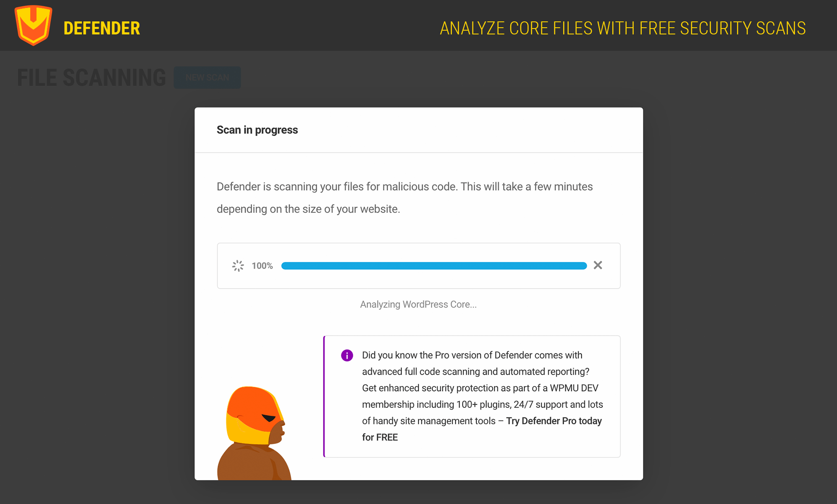The width and height of the screenshot is (837, 504).
Task: Click the Defender shield logo
Action: tap(33, 25)
